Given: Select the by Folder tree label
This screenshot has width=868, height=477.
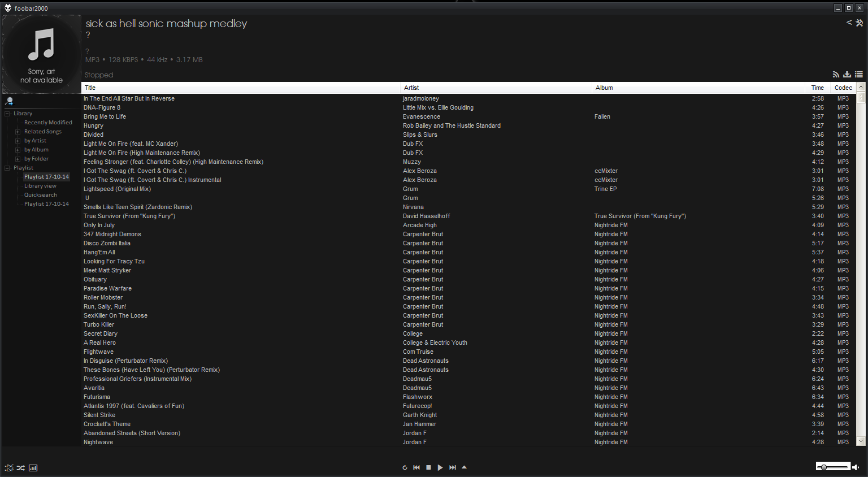Looking at the screenshot, I should click(x=36, y=159).
